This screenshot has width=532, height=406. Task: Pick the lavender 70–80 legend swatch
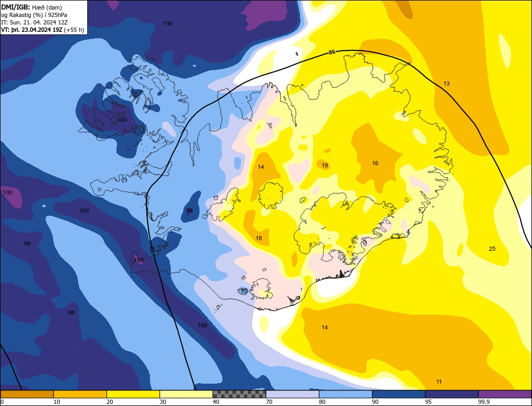(x=293, y=394)
